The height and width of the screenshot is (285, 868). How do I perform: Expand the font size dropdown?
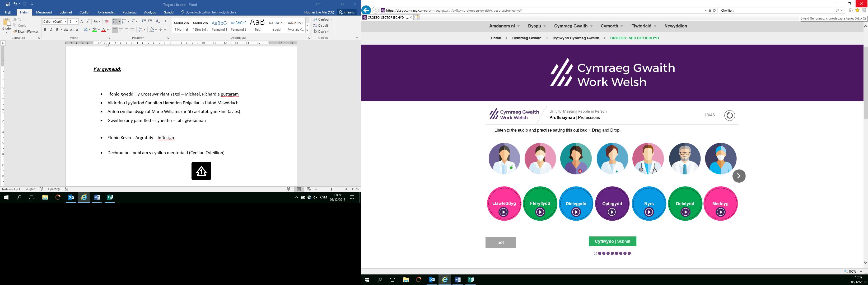point(77,22)
